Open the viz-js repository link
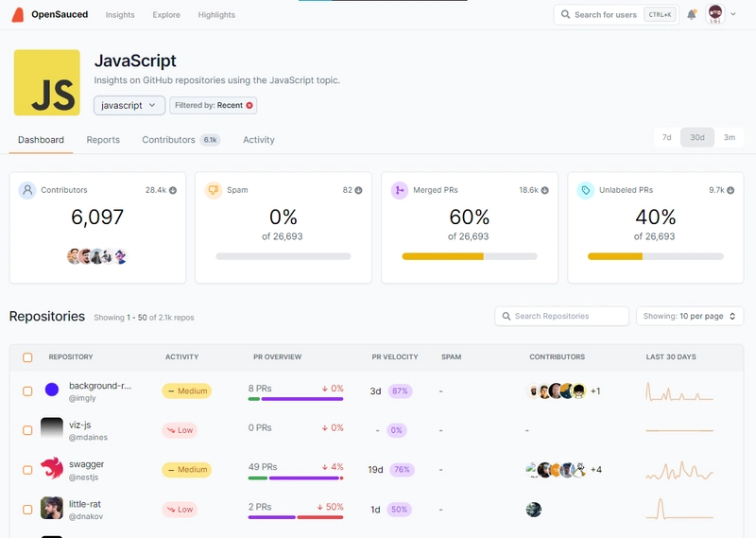 [80, 425]
